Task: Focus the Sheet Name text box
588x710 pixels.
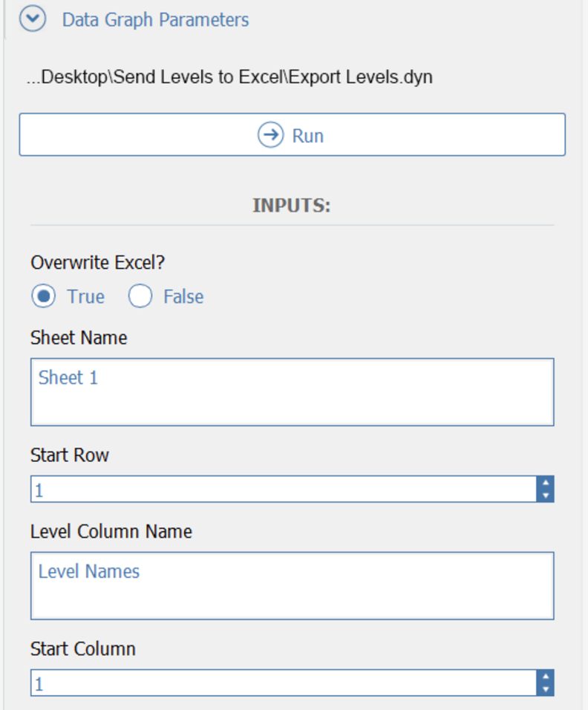Action: coord(292,392)
